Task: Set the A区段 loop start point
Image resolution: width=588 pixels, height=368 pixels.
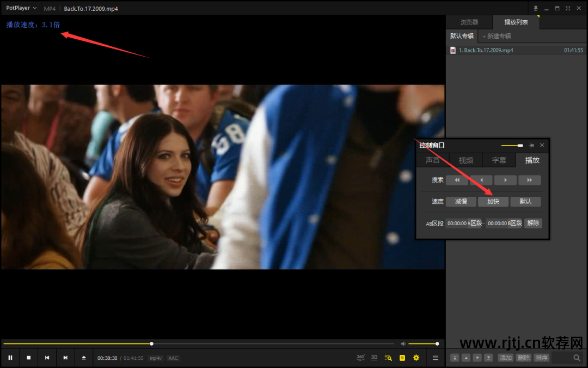Action: 474,224
